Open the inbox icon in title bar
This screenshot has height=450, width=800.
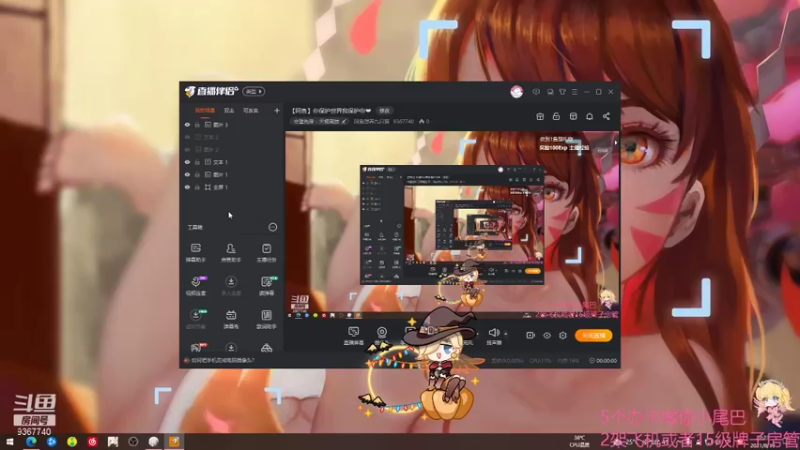click(x=550, y=92)
